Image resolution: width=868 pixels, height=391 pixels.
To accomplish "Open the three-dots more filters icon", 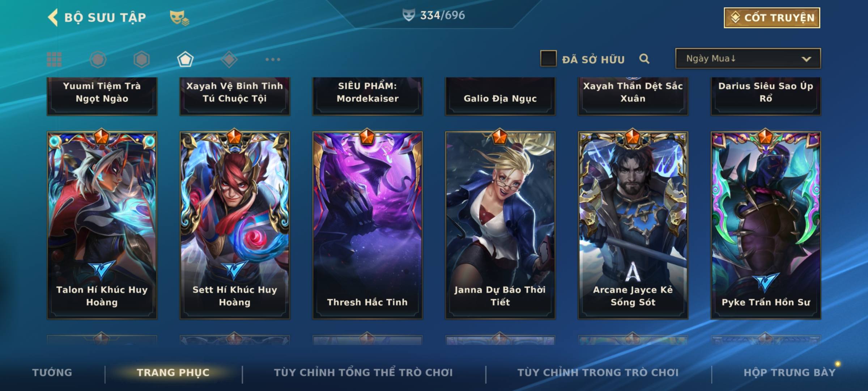I will [x=273, y=59].
